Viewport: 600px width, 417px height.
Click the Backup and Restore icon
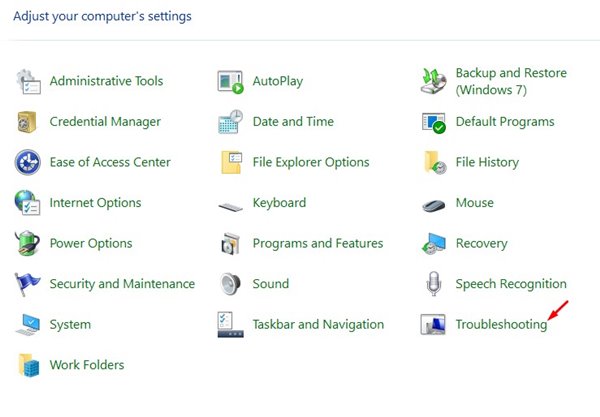[x=434, y=81]
